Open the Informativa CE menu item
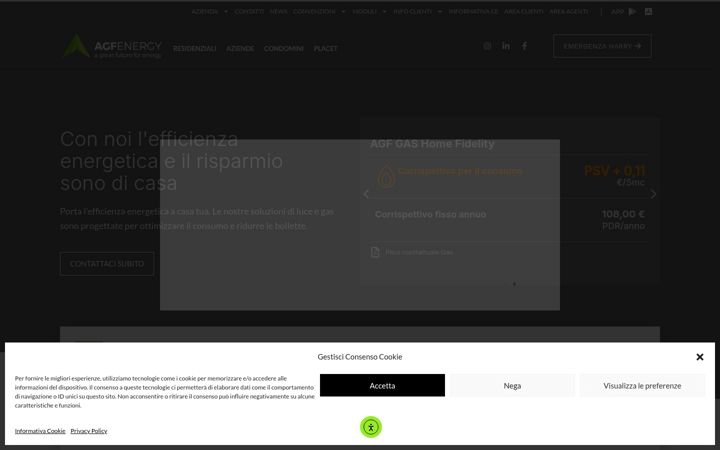 473,11
